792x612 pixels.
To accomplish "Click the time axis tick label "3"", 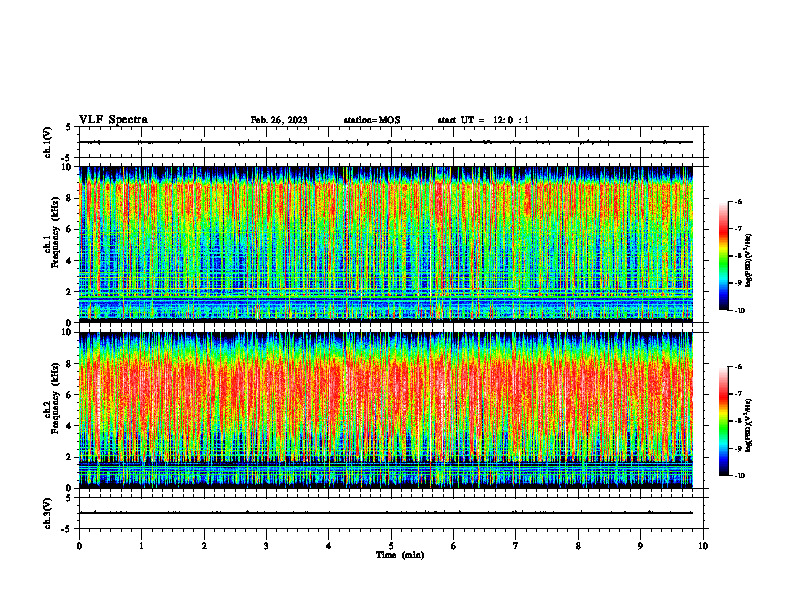I will [266, 546].
